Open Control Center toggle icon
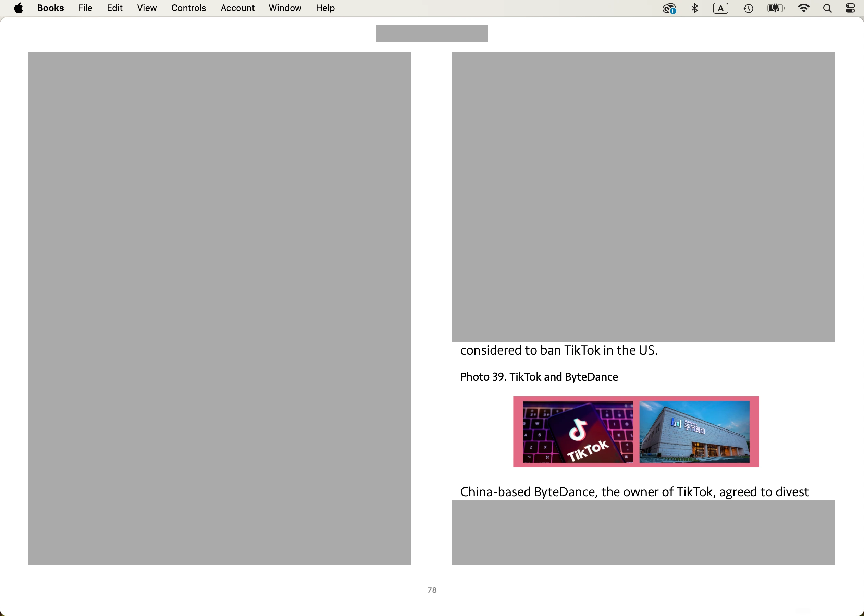Screen dimensions: 864x616 (x=850, y=8)
